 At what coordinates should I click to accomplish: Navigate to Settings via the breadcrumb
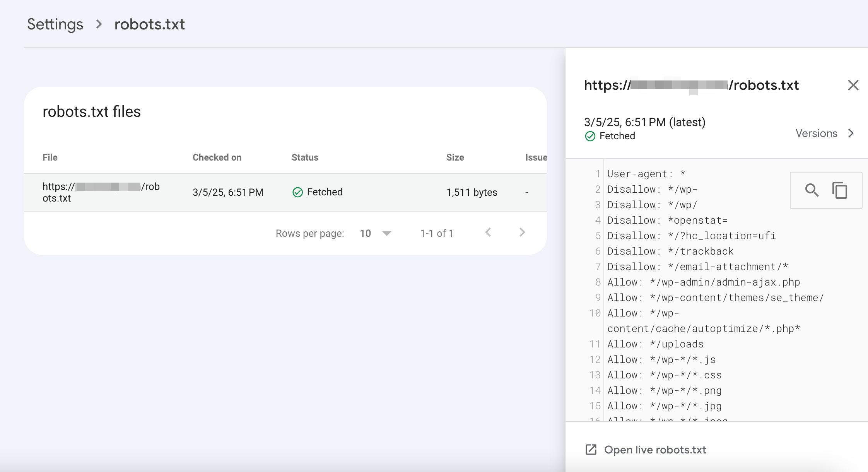[x=55, y=24]
